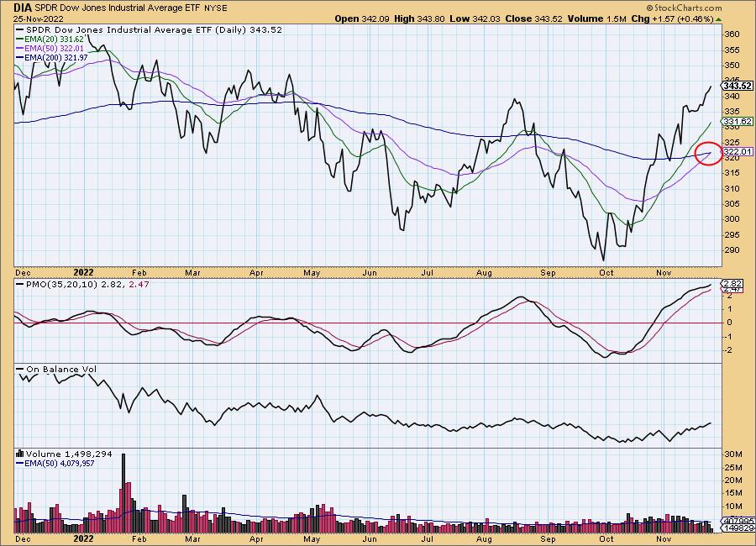The image size is (756, 546).
Task: Click the On Balance Vol legend
Action: coord(56,369)
